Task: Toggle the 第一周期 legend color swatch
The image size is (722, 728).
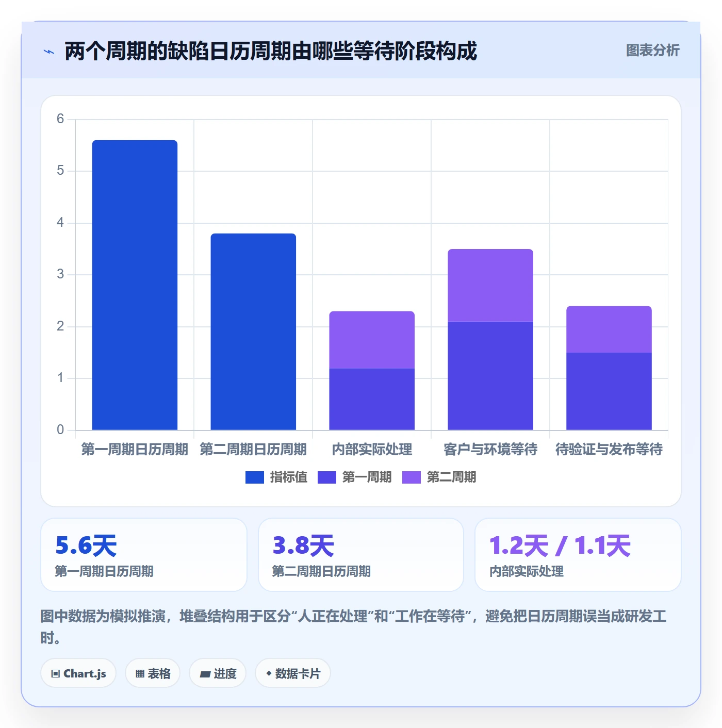Action: [327, 477]
